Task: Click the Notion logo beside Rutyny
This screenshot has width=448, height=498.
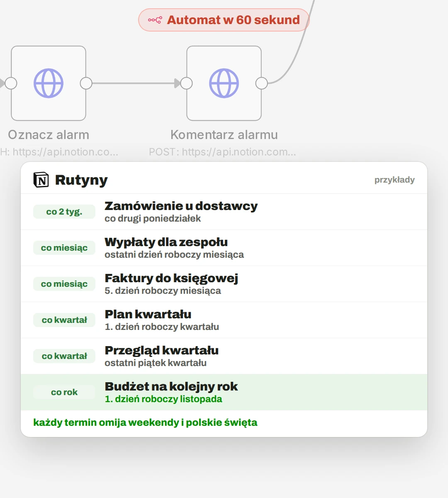Action: [41, 180]
